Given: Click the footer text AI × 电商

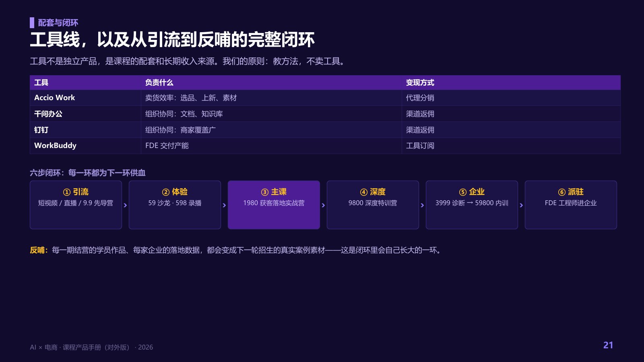Looking at the screenshot, I should (91, 347).
